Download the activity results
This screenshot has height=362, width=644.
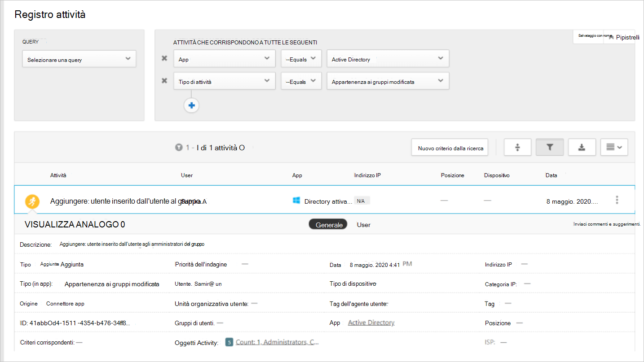pos(582,147)
